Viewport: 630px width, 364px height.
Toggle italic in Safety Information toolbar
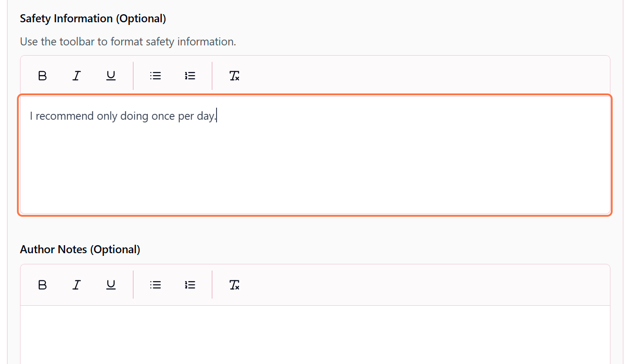point(77,76)
